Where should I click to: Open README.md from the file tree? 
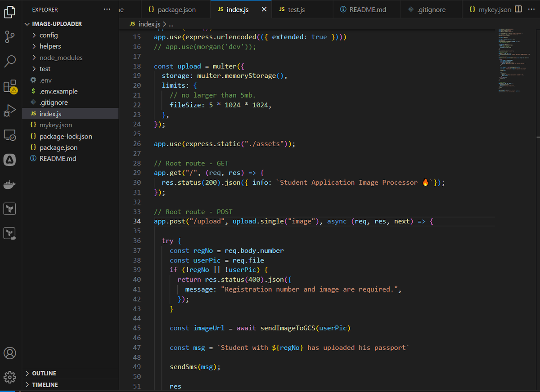click(71, 159)
